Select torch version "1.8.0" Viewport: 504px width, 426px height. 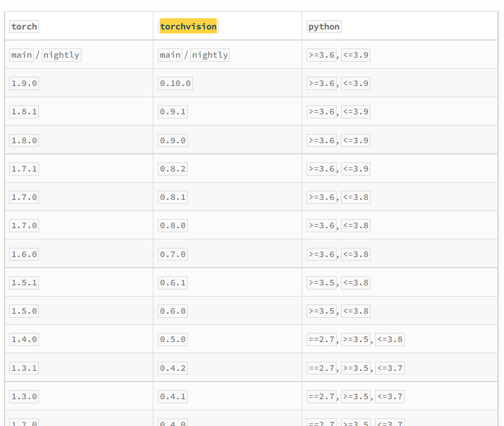point(24,140)
